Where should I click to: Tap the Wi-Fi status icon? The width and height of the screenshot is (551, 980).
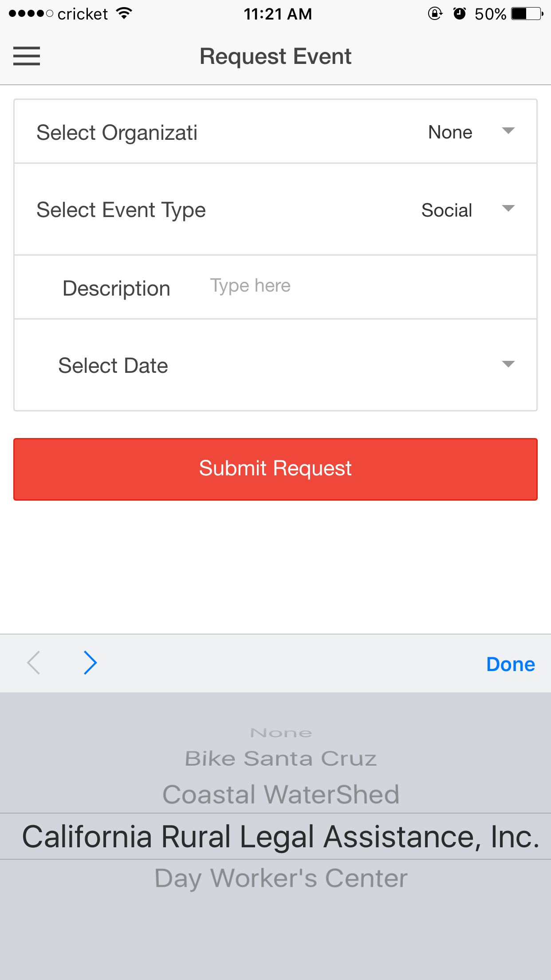[x=125, y=14]
